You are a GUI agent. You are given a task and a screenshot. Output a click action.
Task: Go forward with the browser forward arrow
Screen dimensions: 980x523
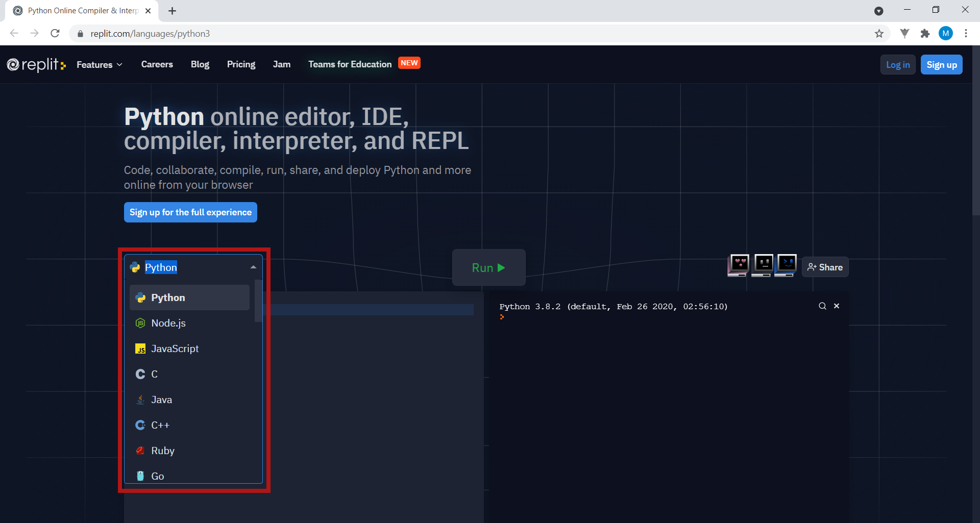(34, 33)
